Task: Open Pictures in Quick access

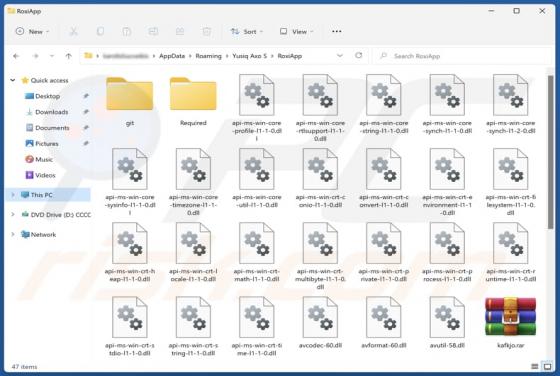Action: tap(46, 144)
